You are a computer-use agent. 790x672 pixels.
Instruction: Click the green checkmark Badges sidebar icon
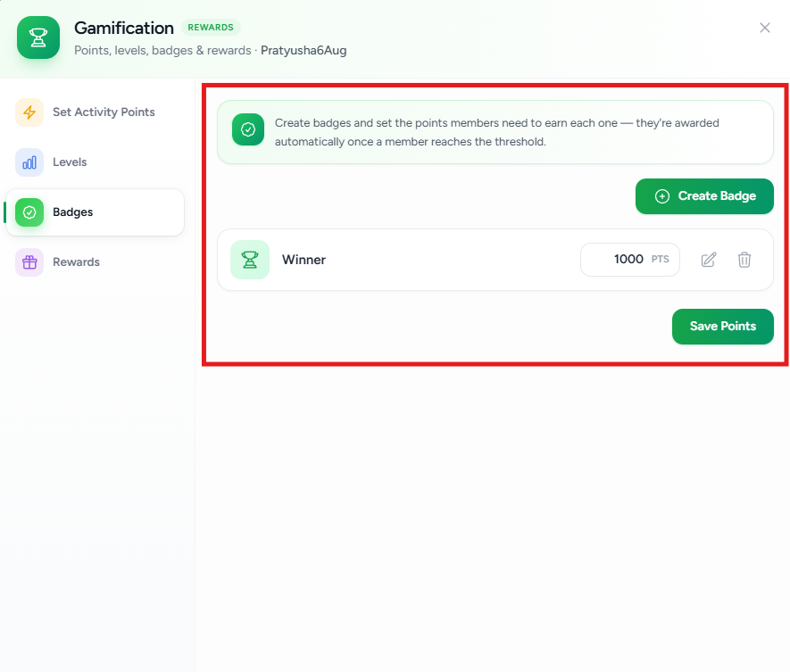pos(29,212)
